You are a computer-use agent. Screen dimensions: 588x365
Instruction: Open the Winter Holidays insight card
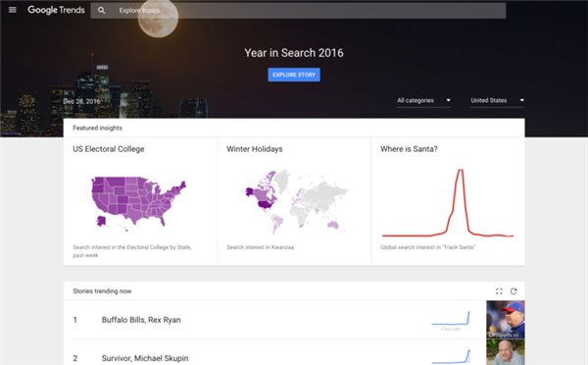click(x=294, y=202)
